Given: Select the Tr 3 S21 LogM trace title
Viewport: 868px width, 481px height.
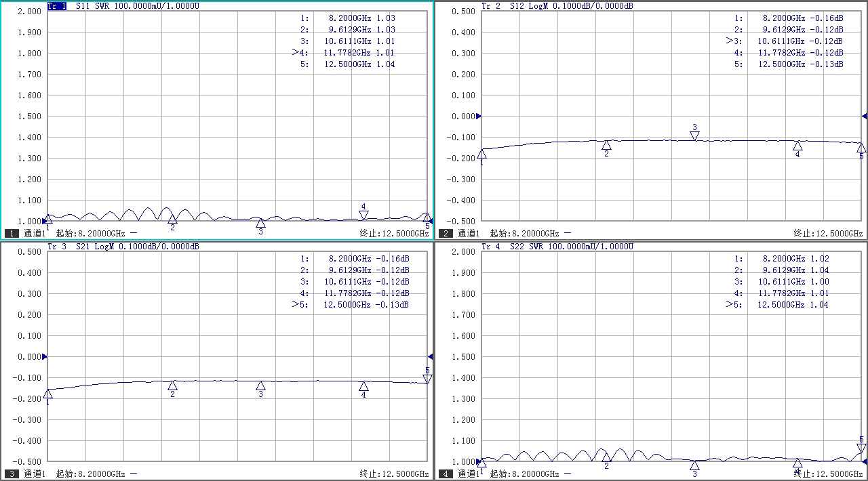Looking at the screenshot, I should [122, 247].
